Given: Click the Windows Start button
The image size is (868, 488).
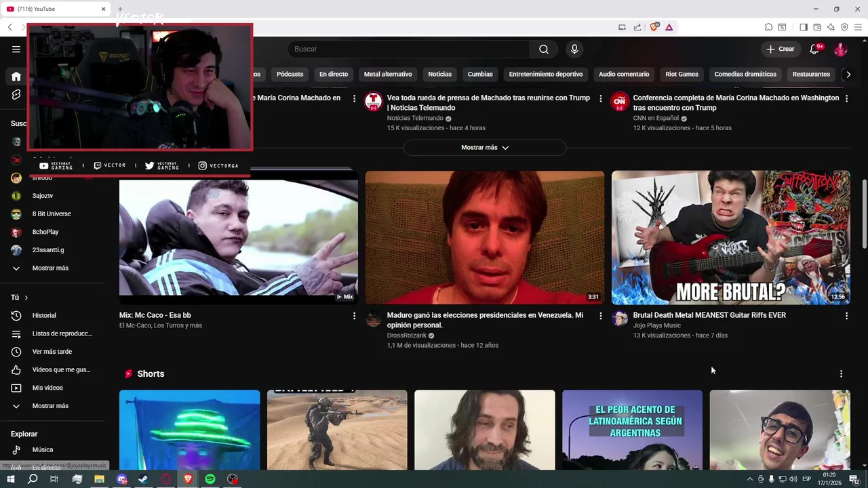Looking at the screenshot, I should (x=11, y=479).
